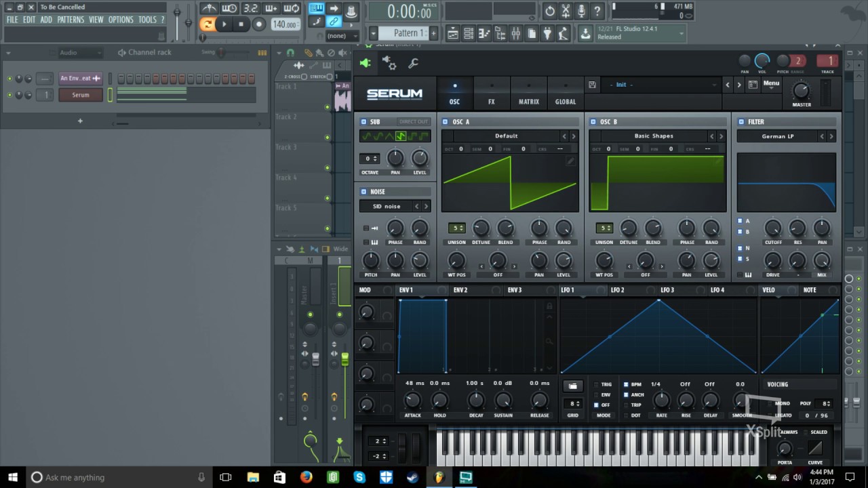Click the LFO folder shape browser icon
The height and width of the screenshot is (488, 868).
tap(572, 386)
